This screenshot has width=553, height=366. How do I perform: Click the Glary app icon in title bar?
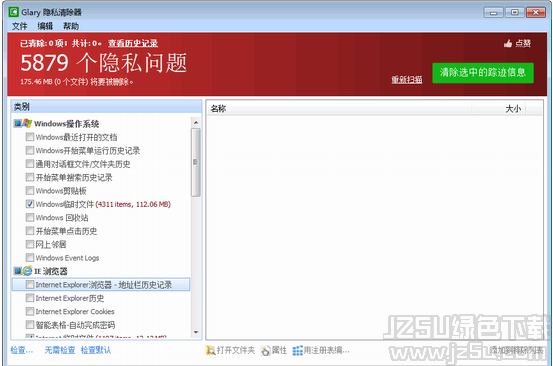click(13, 12)
